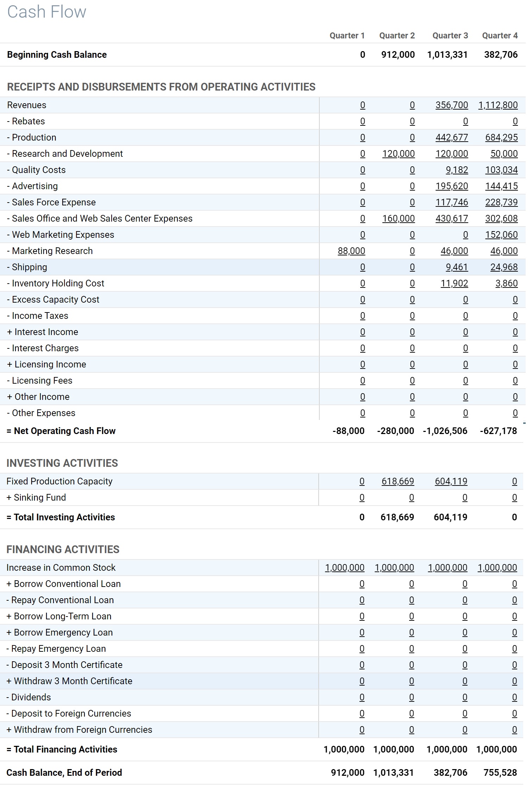Open Quarter 3 Revenues value 356,700
Screen dimensions: 532x786
coord(451,105)
